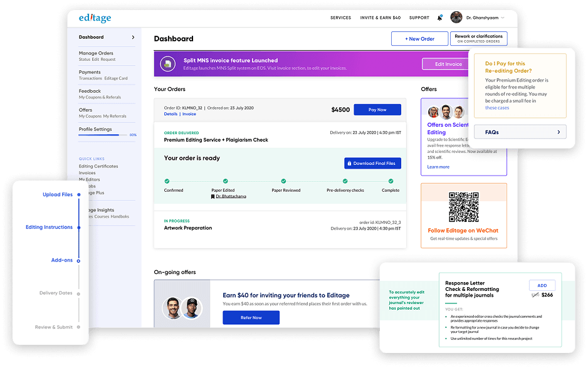Open Invite & Earn $40 menu item
This screenshot has height=368, width=588.
[381, 18]
